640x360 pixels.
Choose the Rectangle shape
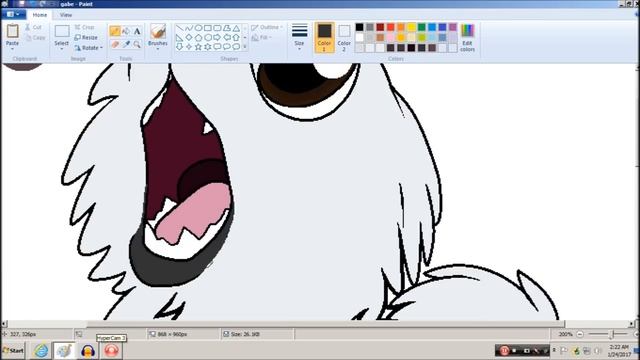pos(208,28)
